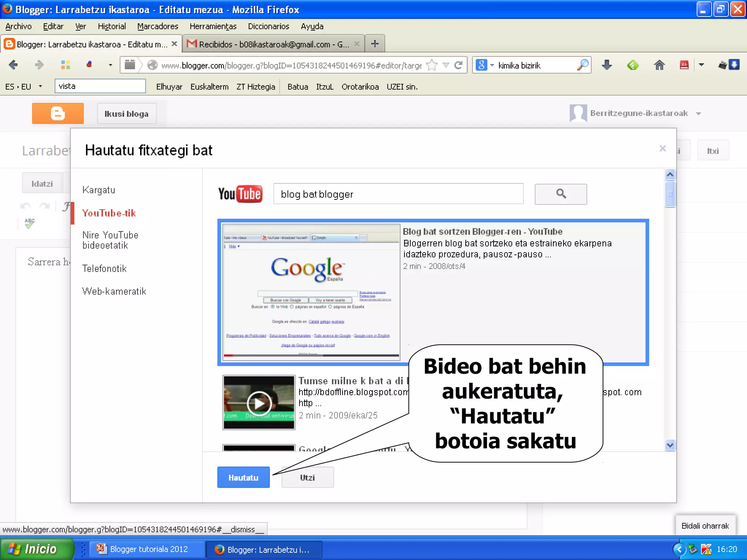Select Telefonotik source option
Image resolution: width=747 pixels, height=560 pixels.
(104, 269)
